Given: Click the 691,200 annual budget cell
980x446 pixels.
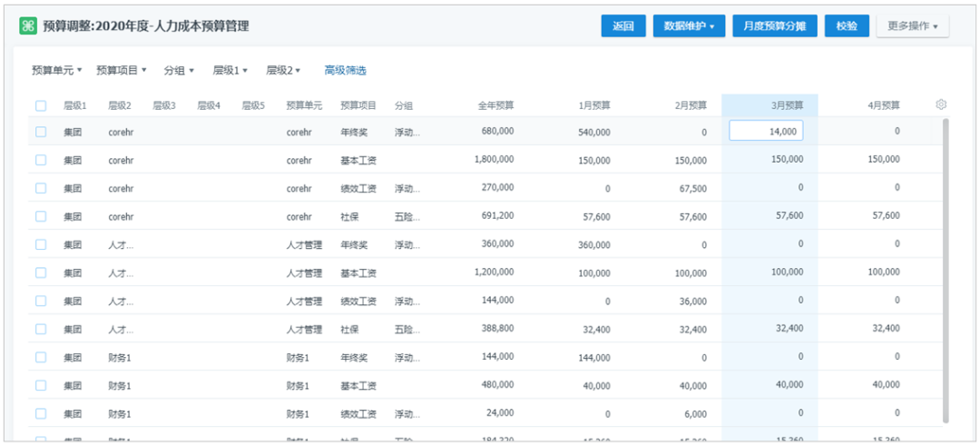Looking at the screenshot, I should pyautogui.click(x=498, y=215).
